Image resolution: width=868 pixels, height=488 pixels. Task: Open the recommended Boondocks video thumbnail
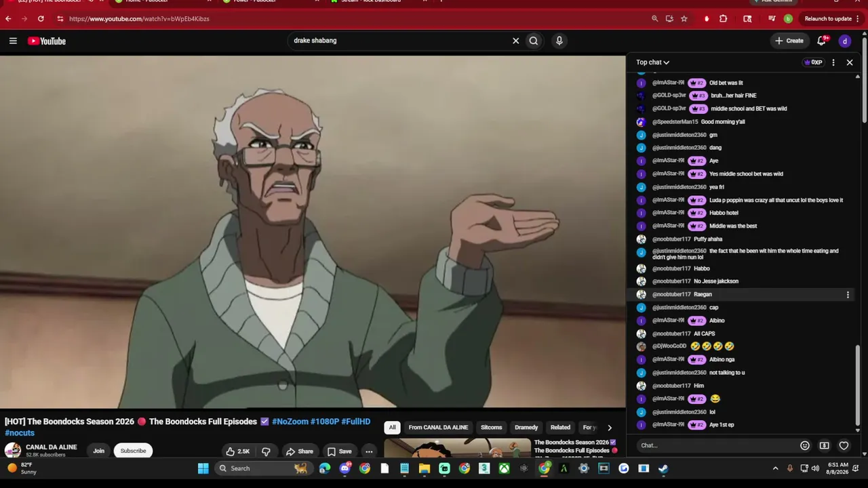(458, 449)
